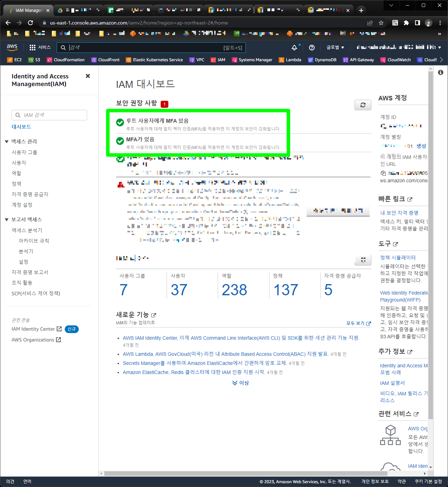Viewport: 448px width, 487px height.
Task: Go back in browser history
Action: point(8,23)
